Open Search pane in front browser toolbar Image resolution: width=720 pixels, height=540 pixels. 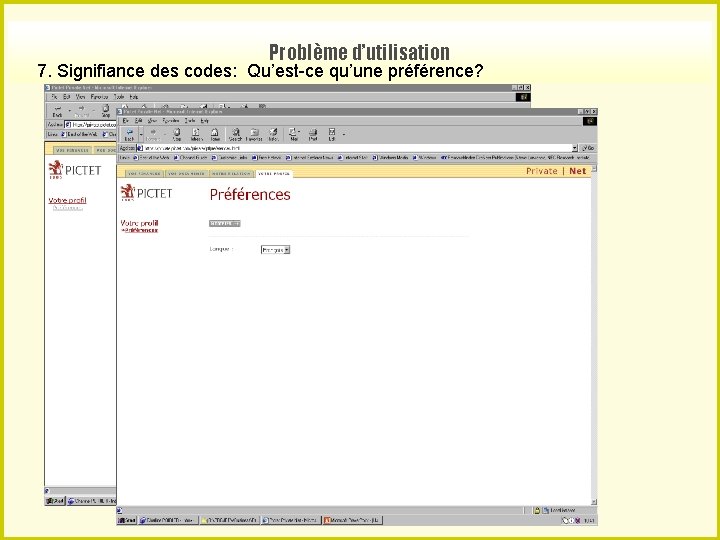(235, 134)
